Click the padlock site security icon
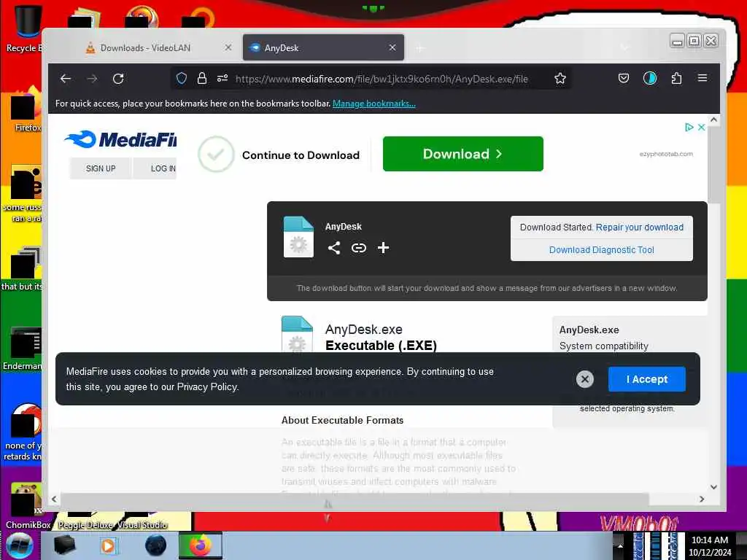Image resolution: width=747 pixels, height=560 pixels. click(202, 79)
